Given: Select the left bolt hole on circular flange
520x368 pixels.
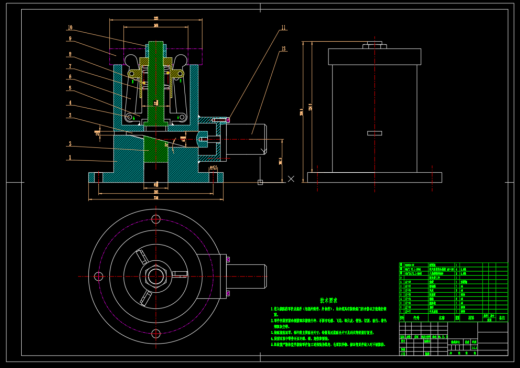Looking at the screenshot, I should 98,276.
